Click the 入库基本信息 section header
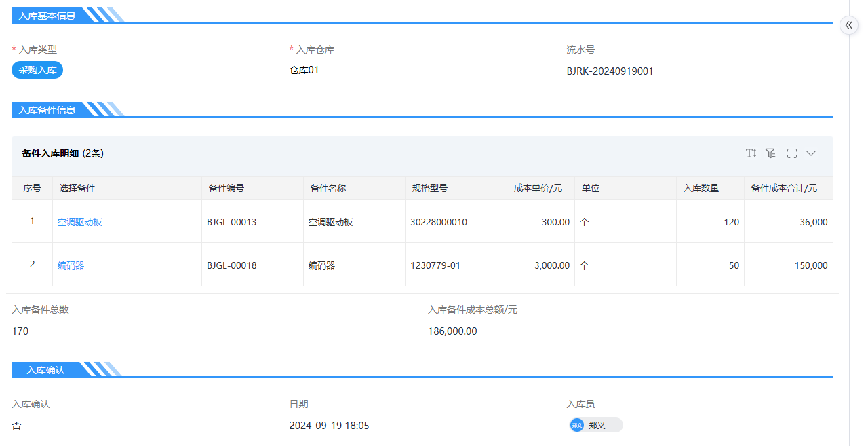Image resolution: width=868 pixels, height=446 pixels. pyautogui.click(x=47, y=15)
